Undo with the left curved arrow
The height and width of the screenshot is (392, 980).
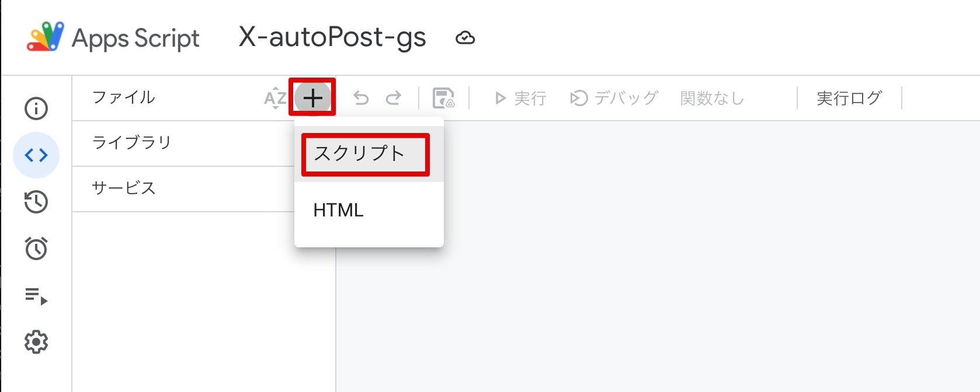[x=362, y=98]
